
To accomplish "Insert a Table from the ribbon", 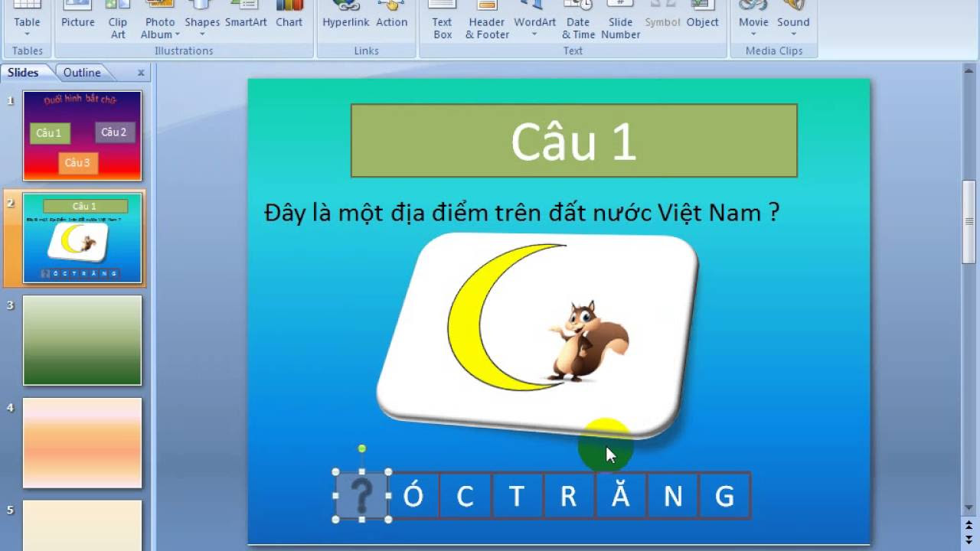I will tap(27, 17).
